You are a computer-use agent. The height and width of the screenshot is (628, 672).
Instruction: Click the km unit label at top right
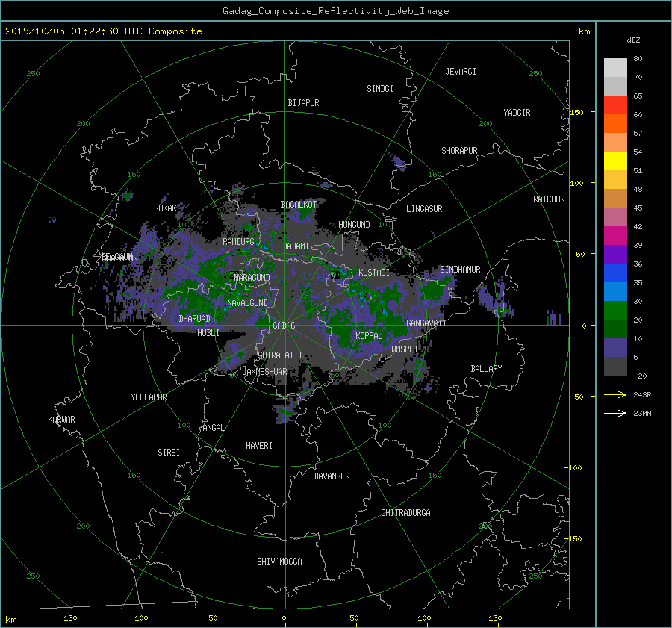(584, 31)
